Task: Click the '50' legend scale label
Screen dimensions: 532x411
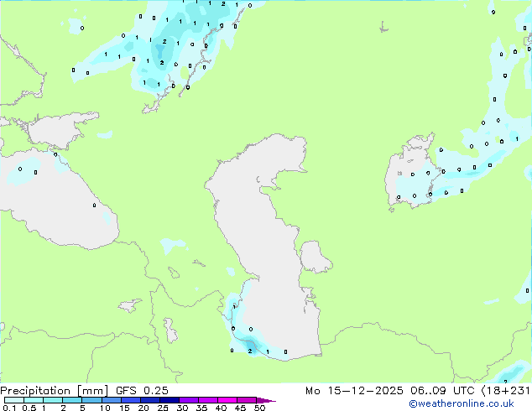Action: tap(259, 408)
